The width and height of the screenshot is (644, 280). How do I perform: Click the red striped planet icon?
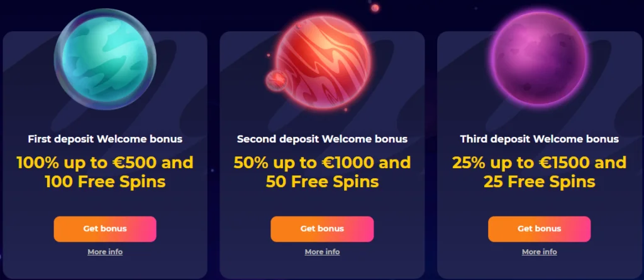click(323, 62)
